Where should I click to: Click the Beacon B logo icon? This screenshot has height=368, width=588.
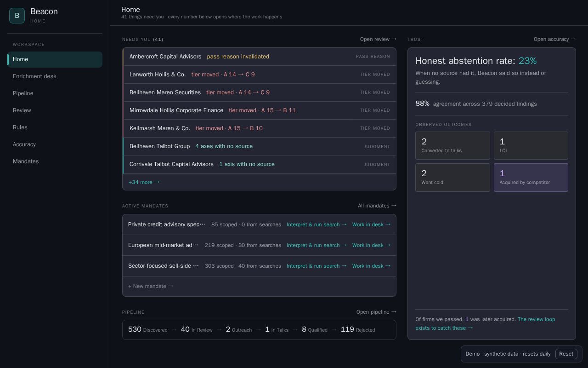(x=17, y=16)
